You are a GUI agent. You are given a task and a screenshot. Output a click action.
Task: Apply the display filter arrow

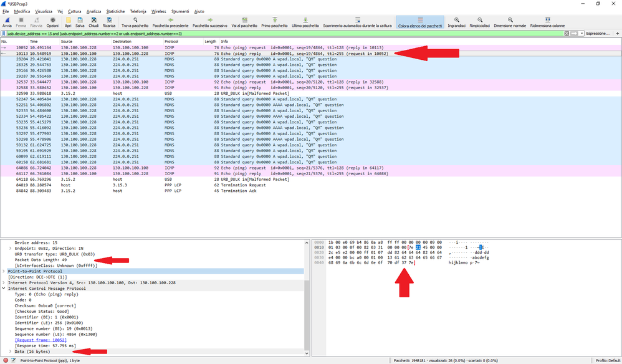(x=574, y=34)
